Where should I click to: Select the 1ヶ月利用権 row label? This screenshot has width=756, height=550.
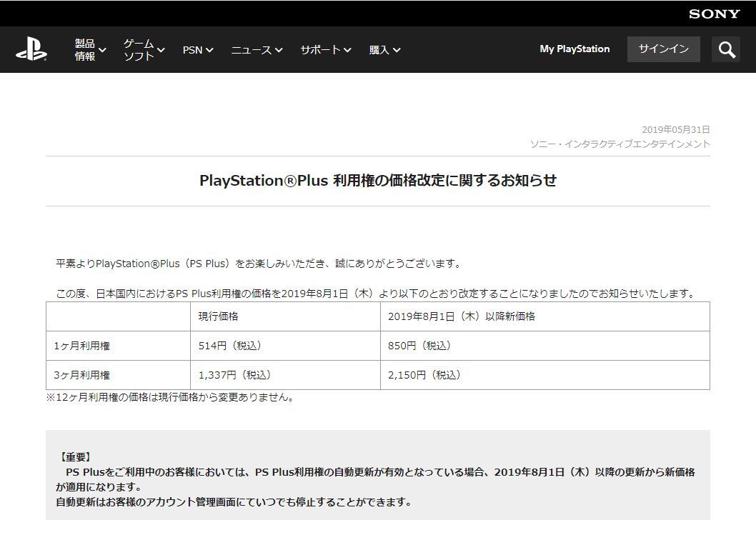tap(82, 346)
